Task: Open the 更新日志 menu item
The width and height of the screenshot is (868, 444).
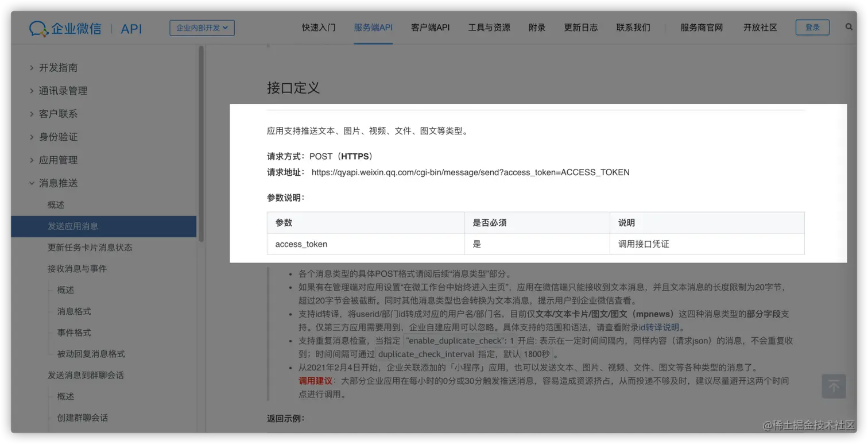Action: pos(580,27)
